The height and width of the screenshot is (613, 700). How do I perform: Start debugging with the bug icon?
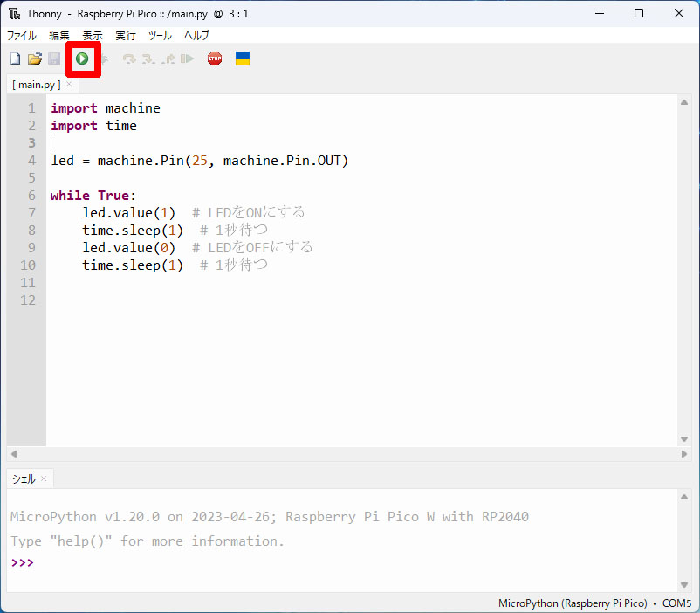pyautogui.click(x=104, y=59)
